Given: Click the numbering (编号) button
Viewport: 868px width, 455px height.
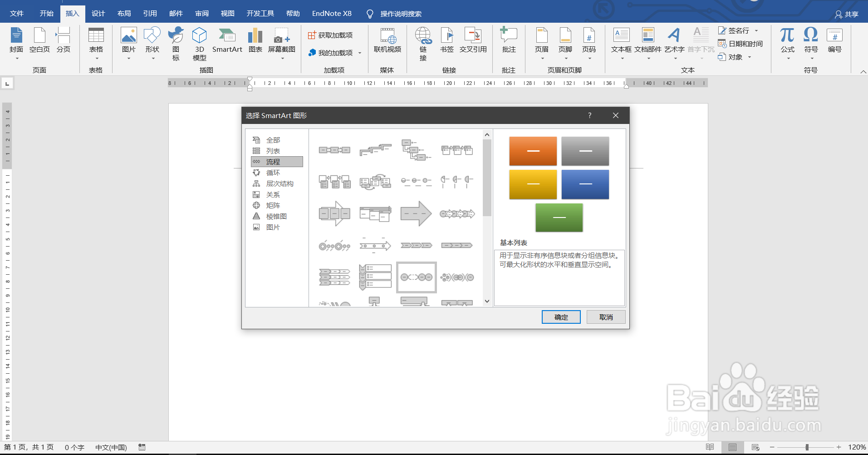Looking at the screenshot, I should (835, 40).
